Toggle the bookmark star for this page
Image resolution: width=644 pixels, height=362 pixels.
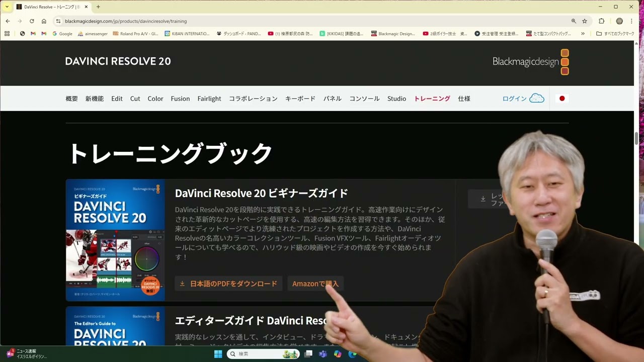585,21
